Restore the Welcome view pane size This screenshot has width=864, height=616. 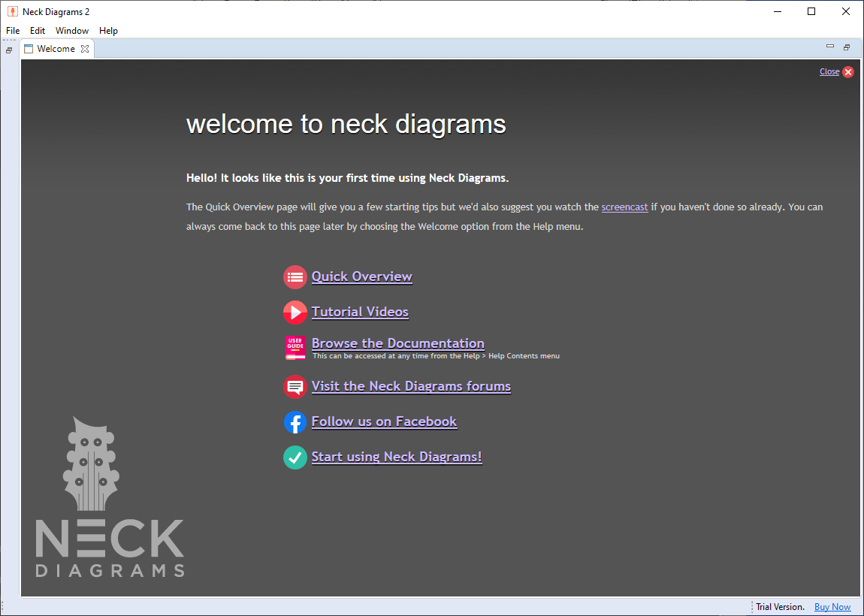pyautogui.click(x=847, y=47)
